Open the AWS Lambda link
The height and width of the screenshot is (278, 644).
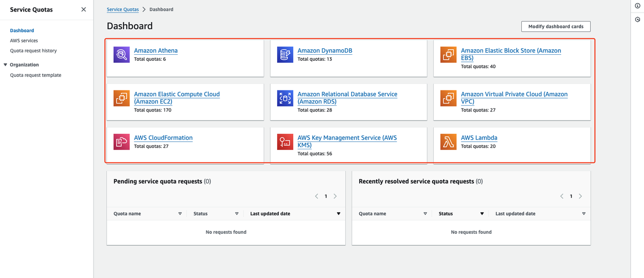click(479, 138)
